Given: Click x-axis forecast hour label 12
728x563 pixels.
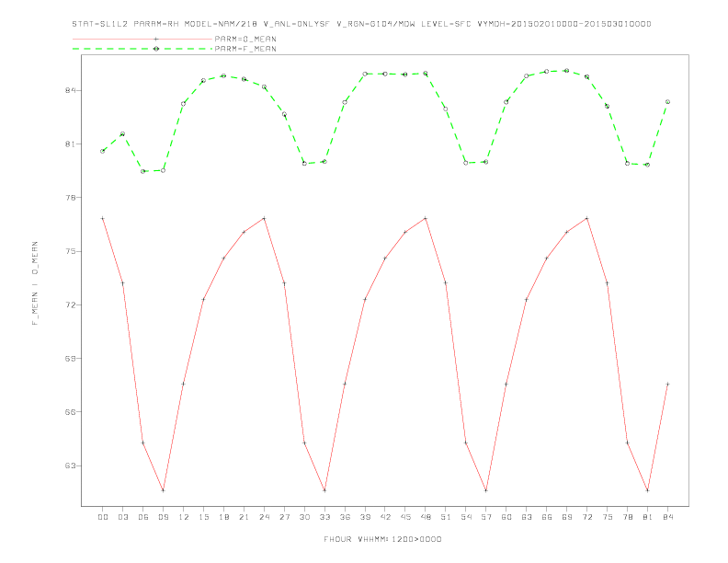Looking at the screenshot, I should (184, 517).
